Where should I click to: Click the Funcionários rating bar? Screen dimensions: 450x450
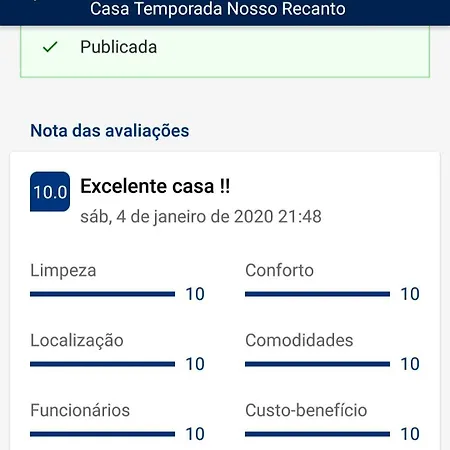tap(102, 434)
